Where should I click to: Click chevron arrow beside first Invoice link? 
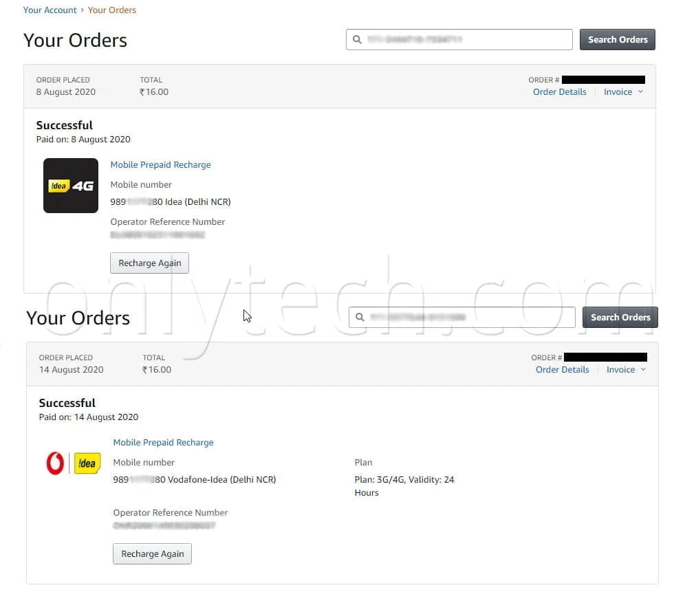pyautogui.click(x=640, y=91)
